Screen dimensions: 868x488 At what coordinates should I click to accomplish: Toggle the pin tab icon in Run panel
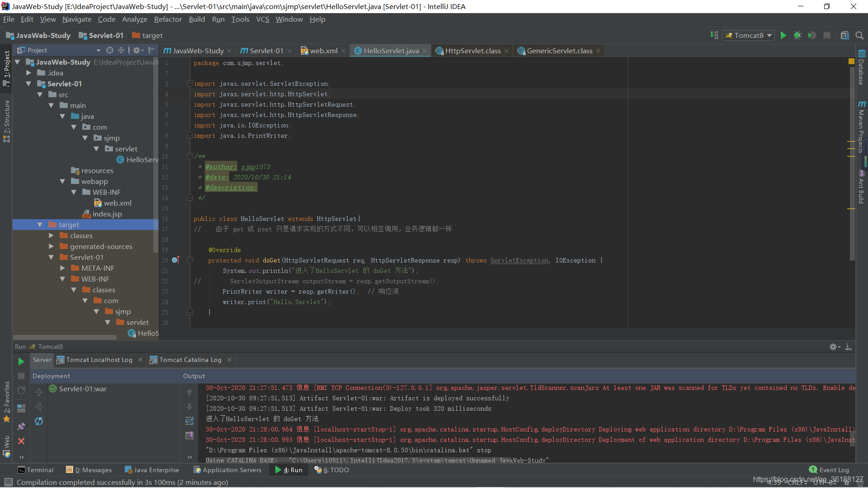21,426
